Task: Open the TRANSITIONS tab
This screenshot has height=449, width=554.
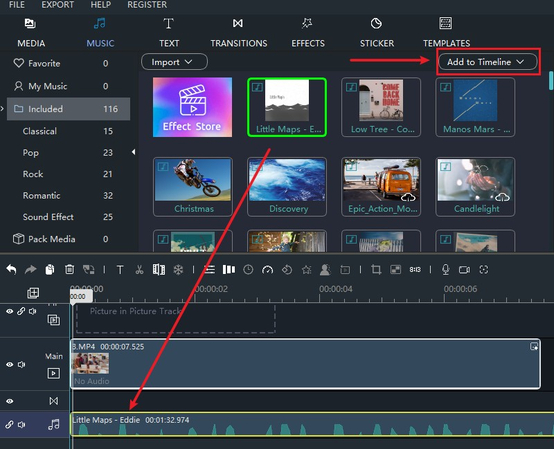Action: (239, 33)
